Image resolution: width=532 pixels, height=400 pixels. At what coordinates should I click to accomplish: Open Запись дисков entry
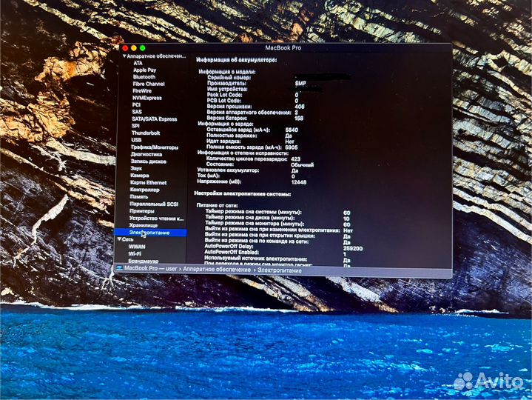148,161
